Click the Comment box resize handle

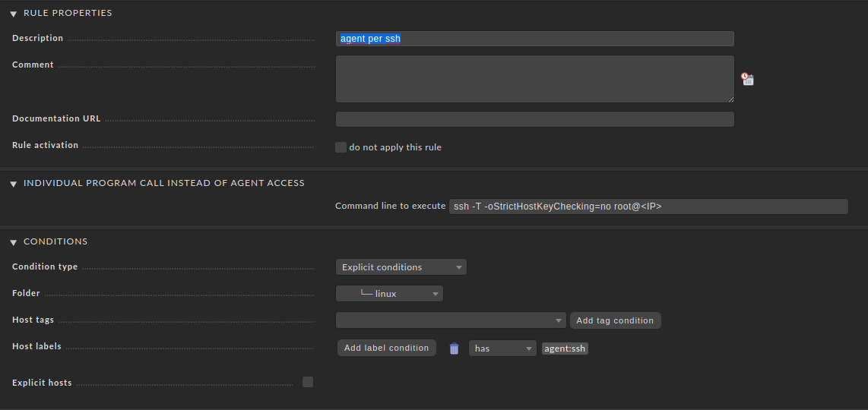click(x=730, y=99)
